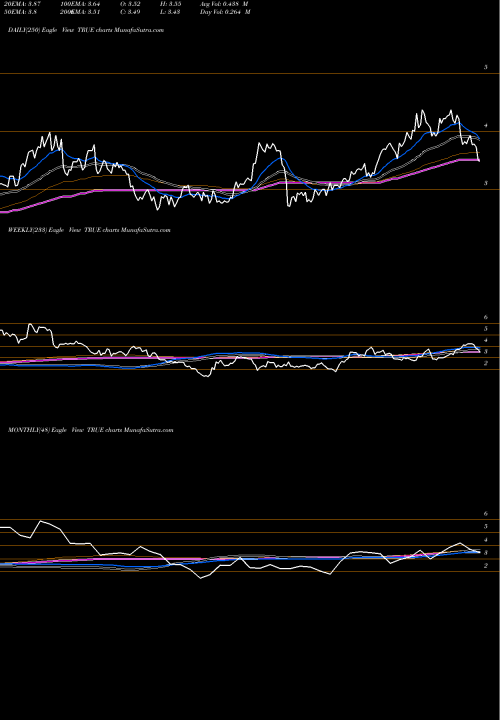Click the close price 'C:' value
500x720 pixels.
point(130,12)
